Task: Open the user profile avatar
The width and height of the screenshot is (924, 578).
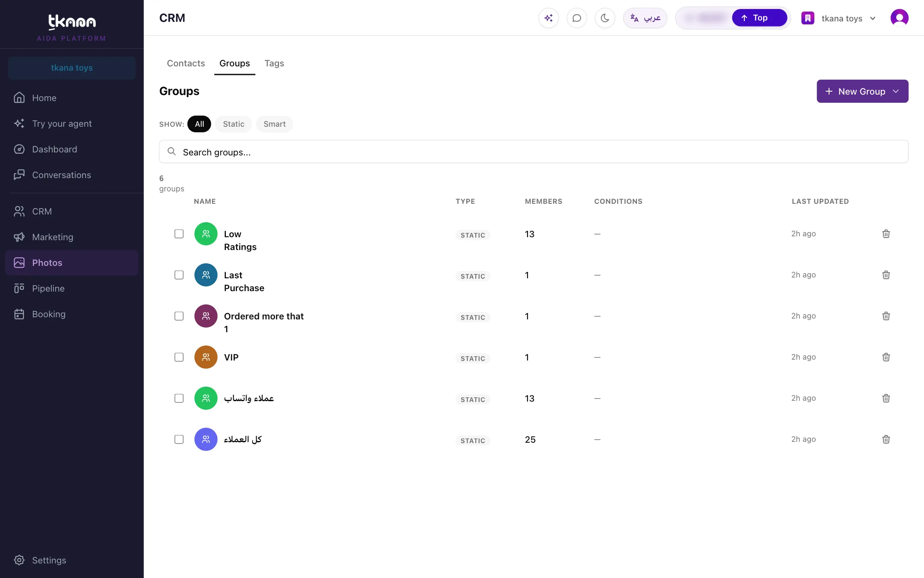Action: [899, 18]
